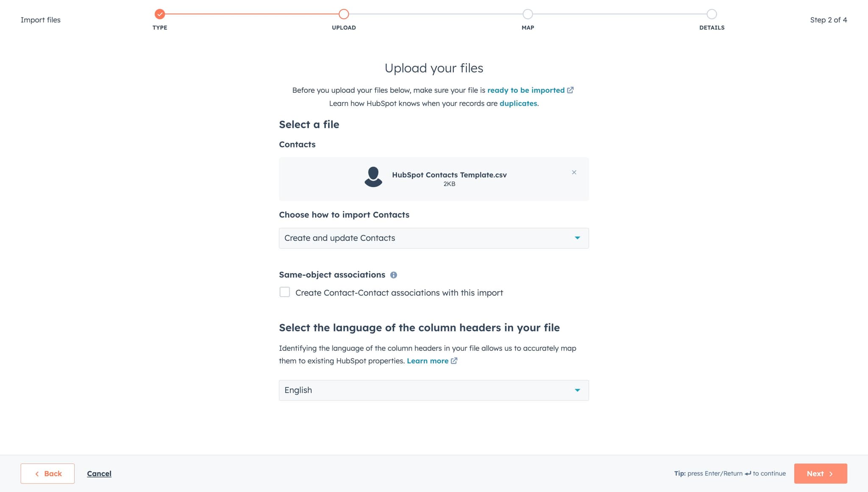Screen dimensions: 868x492
Task: Open the Create and update Contacts dropdown
Action: tap(433, 238)
